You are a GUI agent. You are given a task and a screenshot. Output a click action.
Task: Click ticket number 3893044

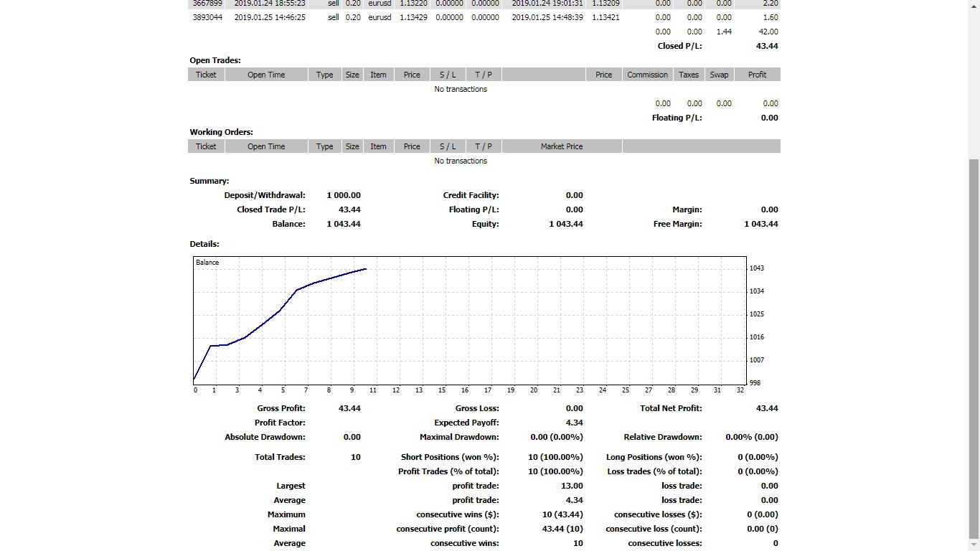207,17
